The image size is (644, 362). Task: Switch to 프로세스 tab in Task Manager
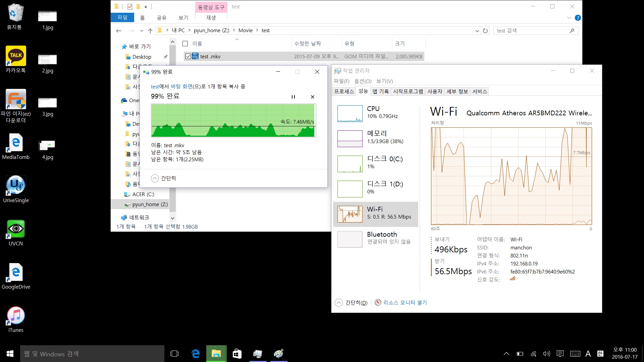click(x=344, y=91)
